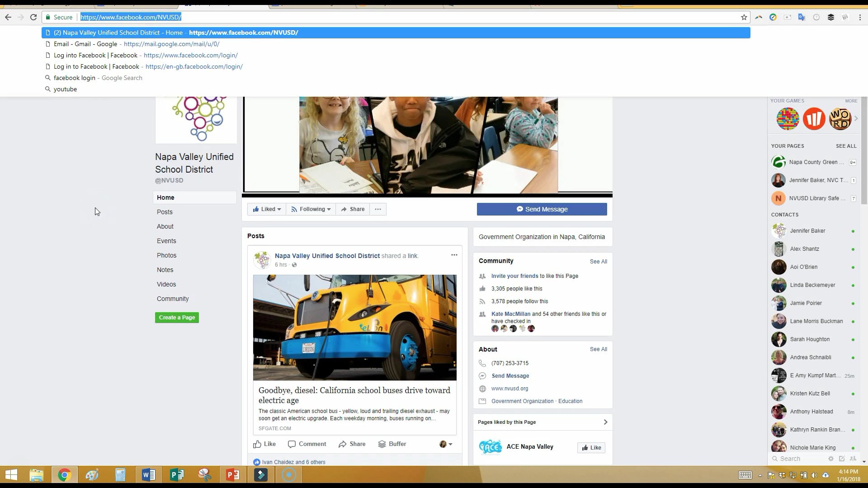
Task: Open the Photos section
Action: coord(166,255)
